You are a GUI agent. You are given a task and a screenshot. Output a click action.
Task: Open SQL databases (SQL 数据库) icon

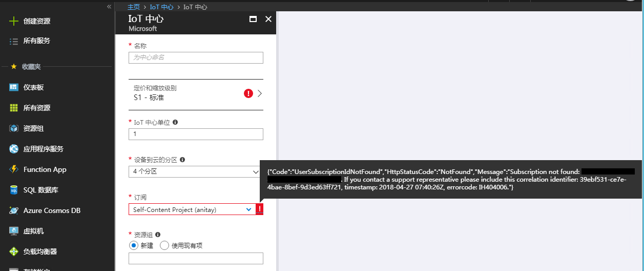click(14, 190)
